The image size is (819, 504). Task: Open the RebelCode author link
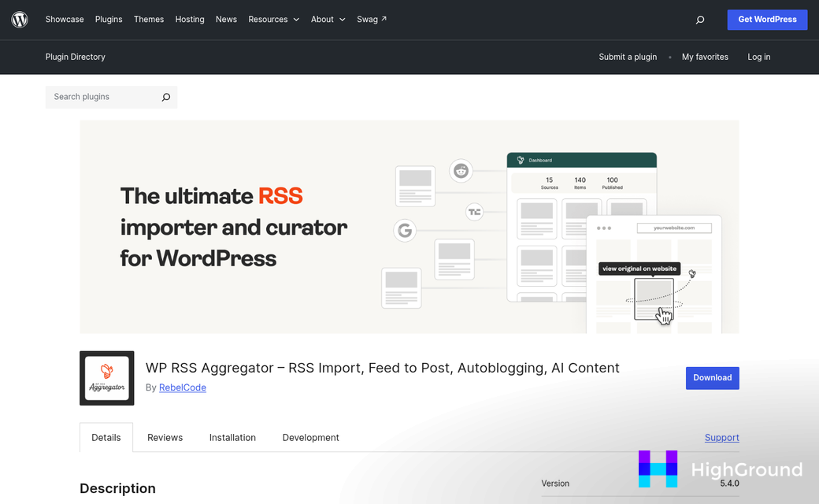[182, 387]
